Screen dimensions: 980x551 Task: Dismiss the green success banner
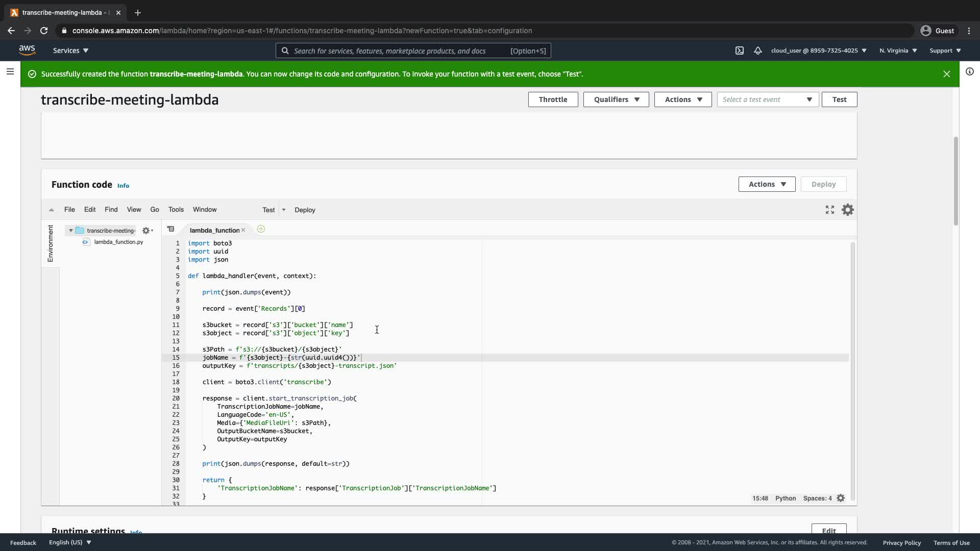(x=946, y=74)
